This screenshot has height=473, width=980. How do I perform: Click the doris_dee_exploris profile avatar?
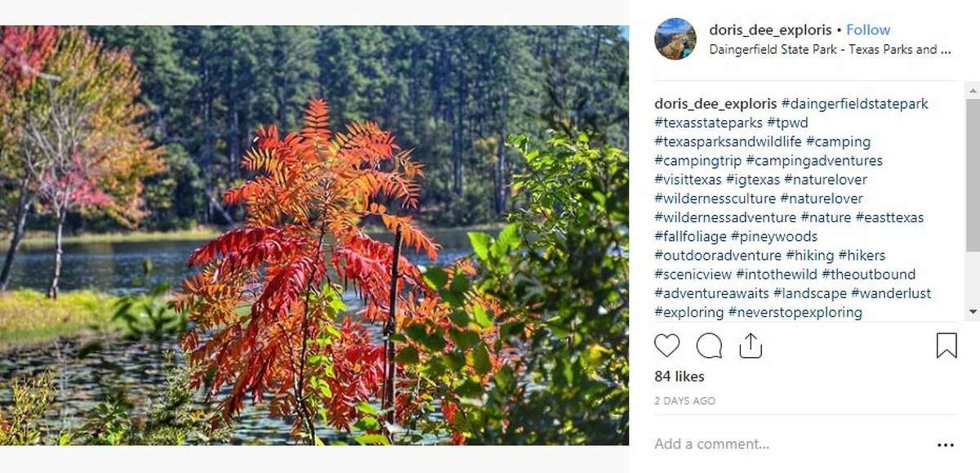675,39
